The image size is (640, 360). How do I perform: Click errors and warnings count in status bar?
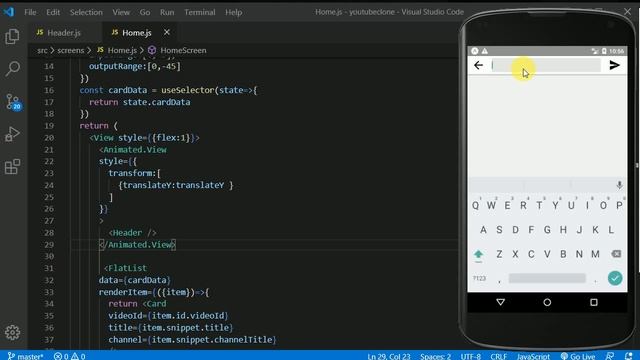[x=69, y=356]
